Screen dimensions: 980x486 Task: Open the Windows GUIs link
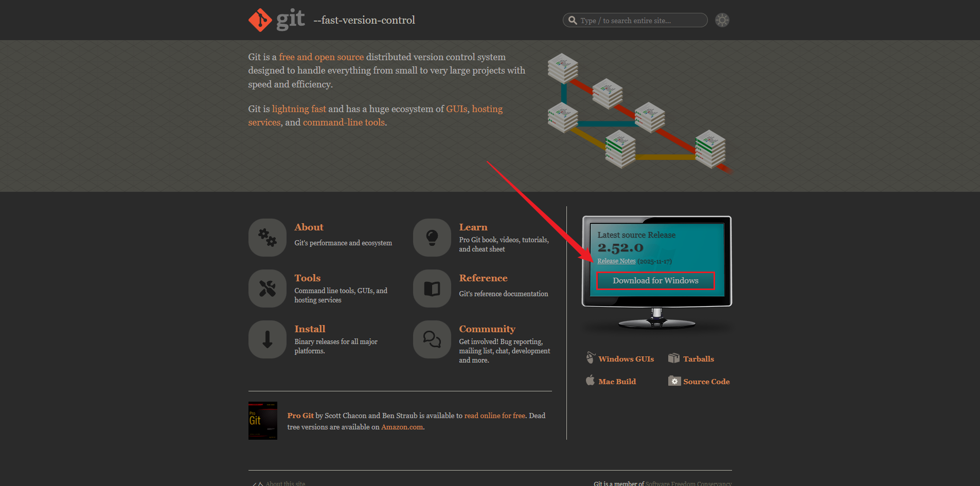(626, 359)
